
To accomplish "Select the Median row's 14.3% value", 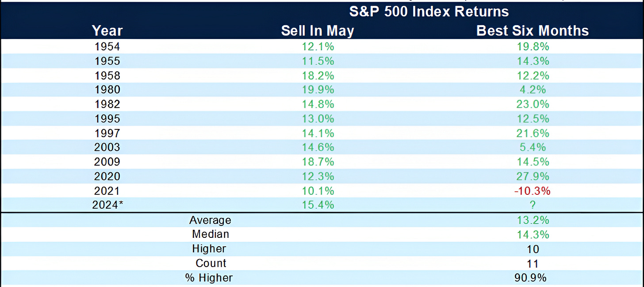I will (533, 234).
